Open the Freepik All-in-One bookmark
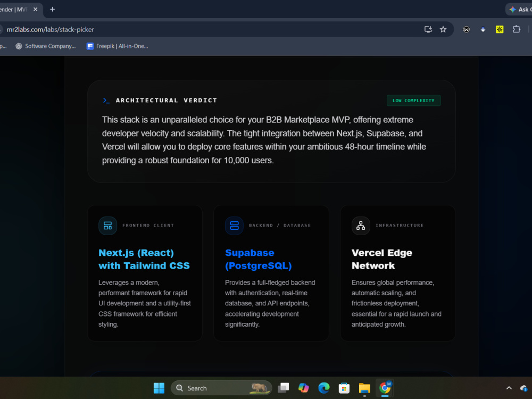This screenshot has width=532, height=399. tap(118, 46)
